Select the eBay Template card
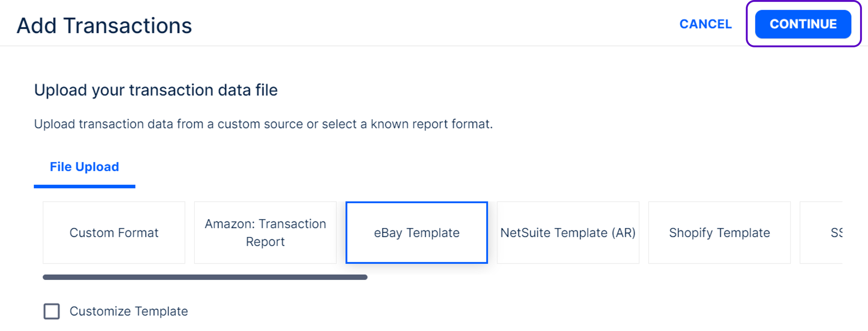 coord(416,232)
